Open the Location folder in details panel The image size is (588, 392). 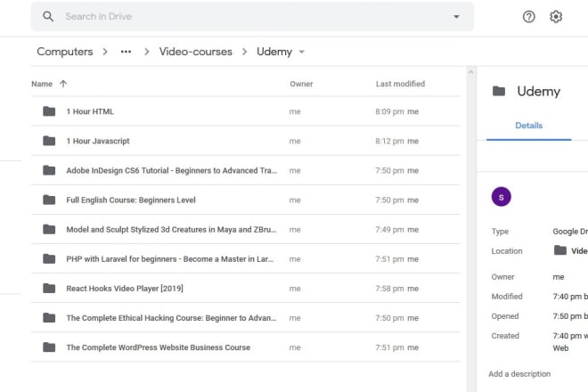[x=571, y=250]
